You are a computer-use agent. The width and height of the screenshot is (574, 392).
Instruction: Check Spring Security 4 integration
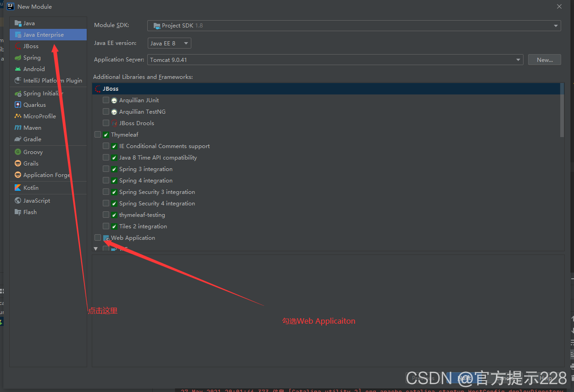pos(106,203)
